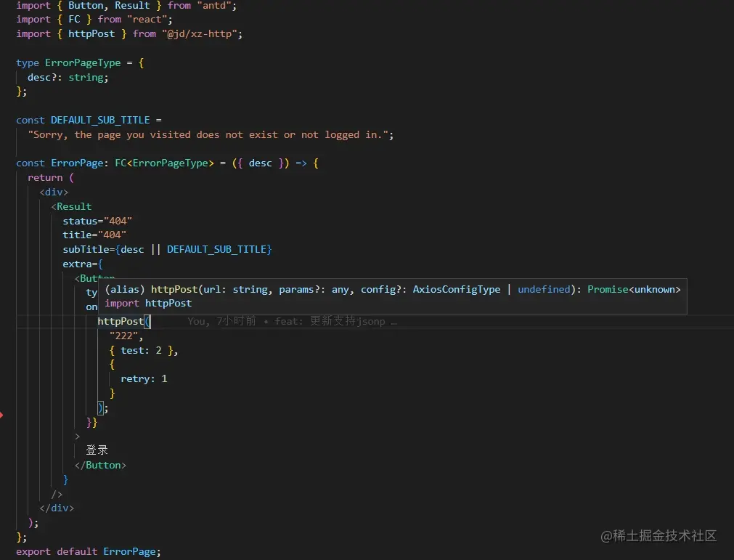The width and height of the screenshot is (734, 560).
Task: Click the highlighted closing parenthesis );
Action: click(102, 407)
